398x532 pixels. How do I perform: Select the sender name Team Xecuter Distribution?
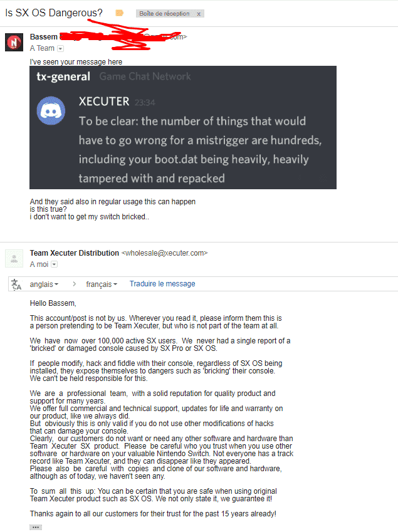pos(75,253)
